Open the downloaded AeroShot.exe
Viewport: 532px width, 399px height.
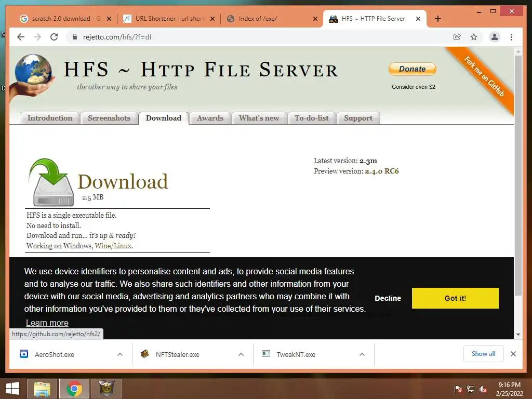coord(54,354)
